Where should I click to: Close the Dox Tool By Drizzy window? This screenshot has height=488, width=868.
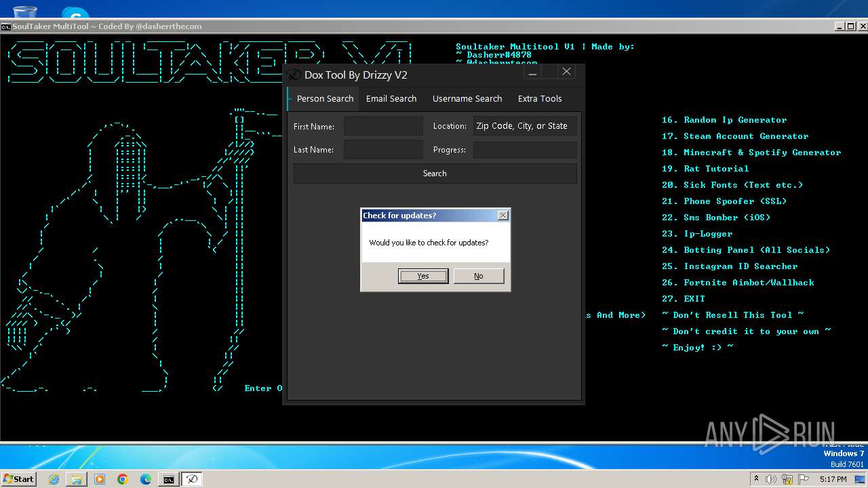(x=566, y=72)
